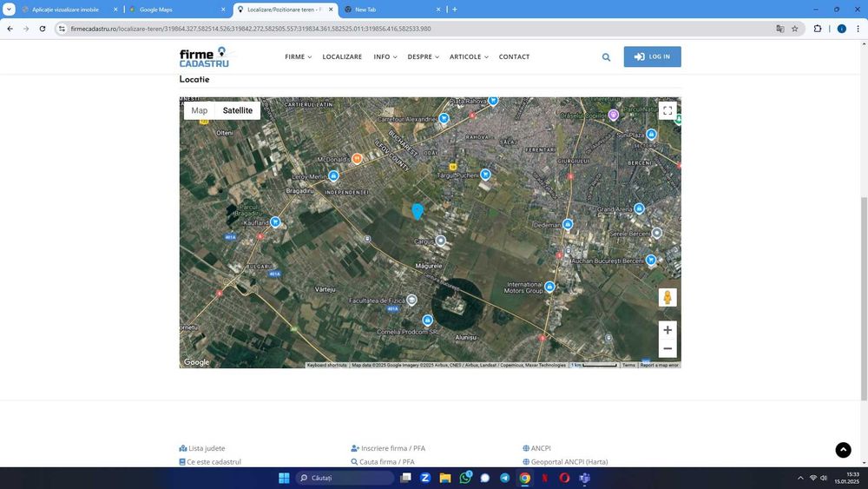Switch map to Satellite view
This screenshot has width=868, height=489.
point(238,111)
